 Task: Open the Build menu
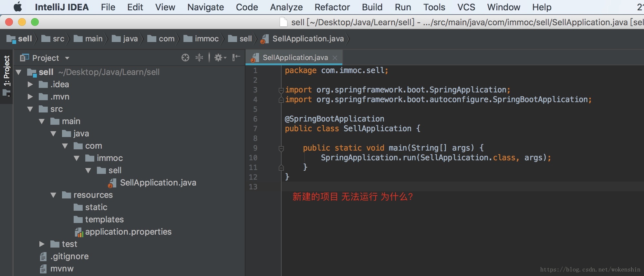(372, 7)
